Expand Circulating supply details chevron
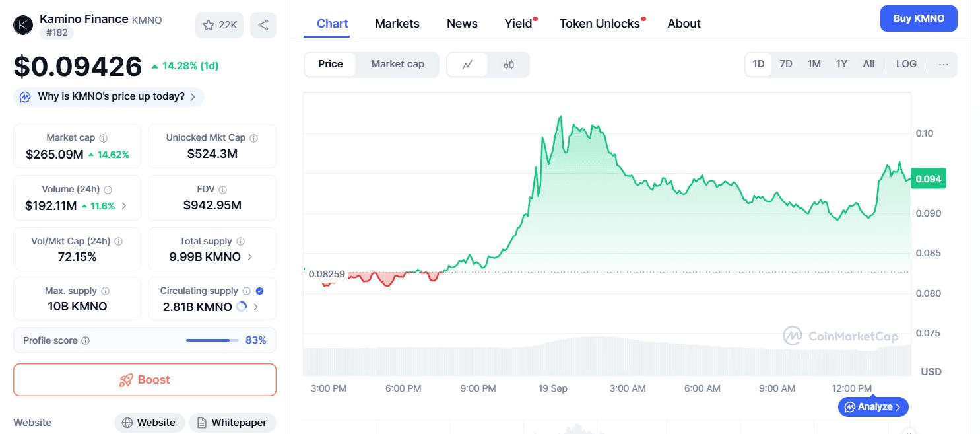This screenshot has width=980, height=434. coord(256,307)
